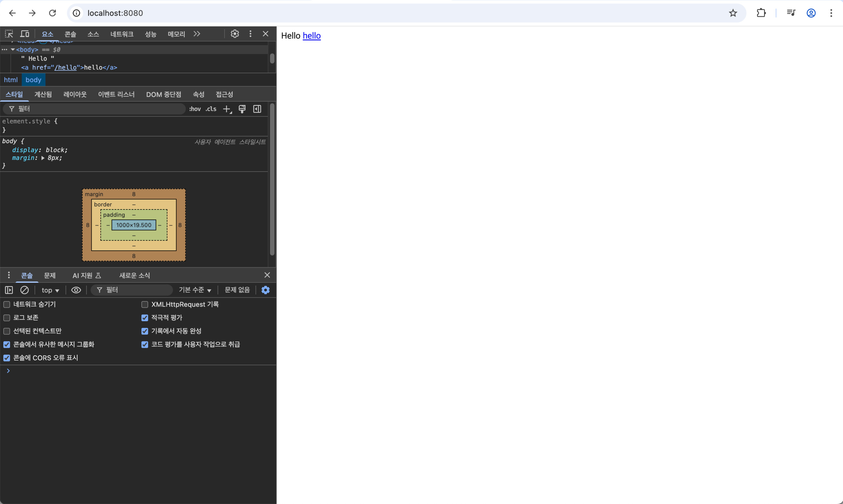Enable the '네트워크 숨기기' checkbox
Image resolution: width=843 pixels, height=504 pixels.
tap(7, 304)
